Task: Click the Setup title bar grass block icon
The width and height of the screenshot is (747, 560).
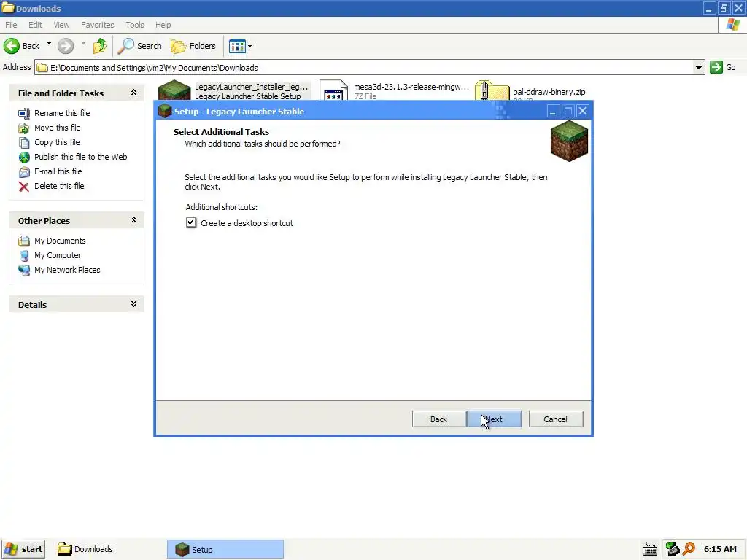Action: pos(164,111)
